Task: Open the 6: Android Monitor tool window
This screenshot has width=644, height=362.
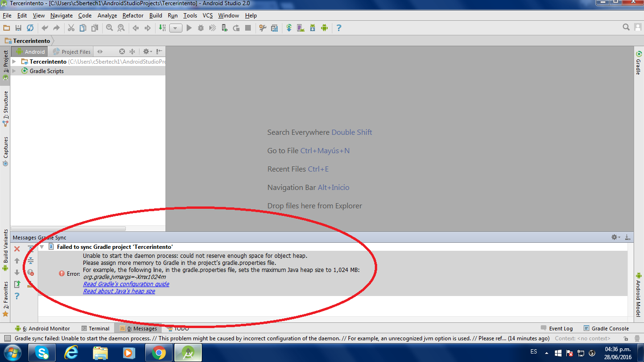Action: click(42, 329)
